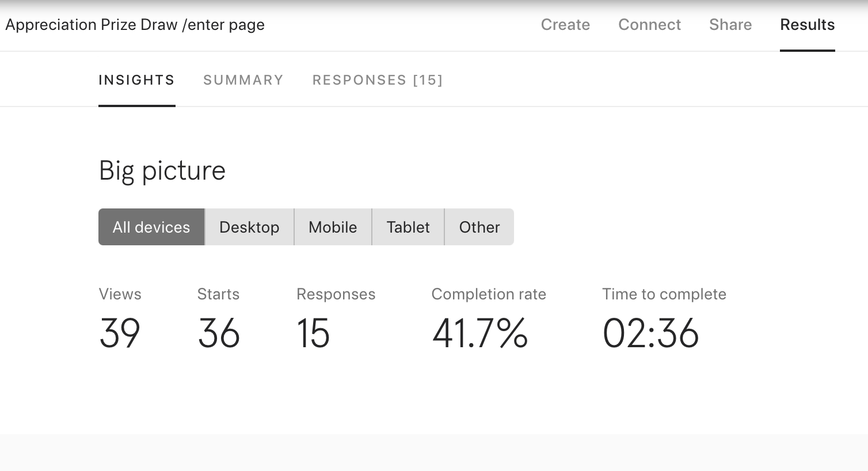Choose the Other devices filter
The width and height of the screenshot is (868, 471).
tap(479, 227)
